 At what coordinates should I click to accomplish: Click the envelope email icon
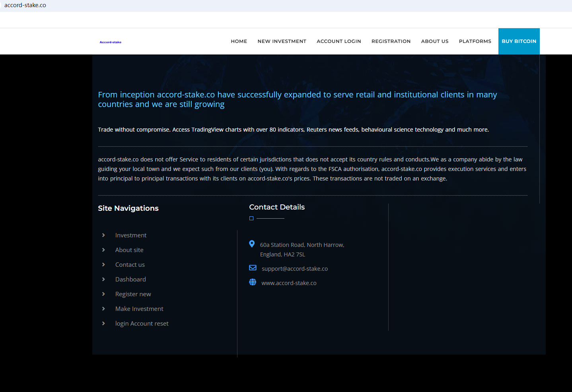coord(253,268)
